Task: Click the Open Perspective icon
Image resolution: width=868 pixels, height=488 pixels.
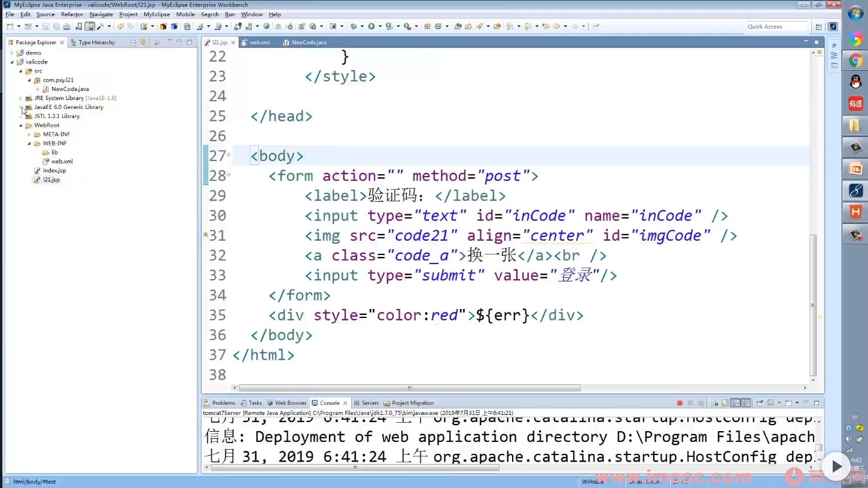Action: click(818, 26)
